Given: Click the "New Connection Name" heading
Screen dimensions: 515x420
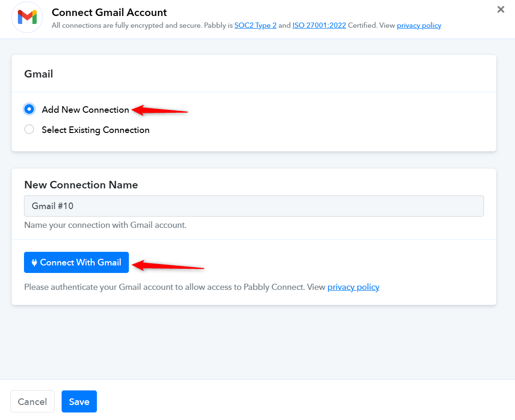Looking at the screenshot, I should pyautogui.click(x=81, y=185).
